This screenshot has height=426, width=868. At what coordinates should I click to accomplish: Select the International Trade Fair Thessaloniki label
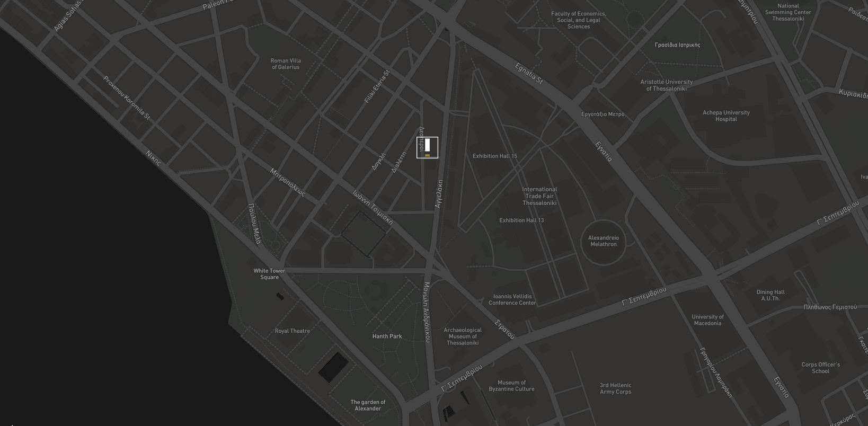pyautogui.click(x=539, y=196)
